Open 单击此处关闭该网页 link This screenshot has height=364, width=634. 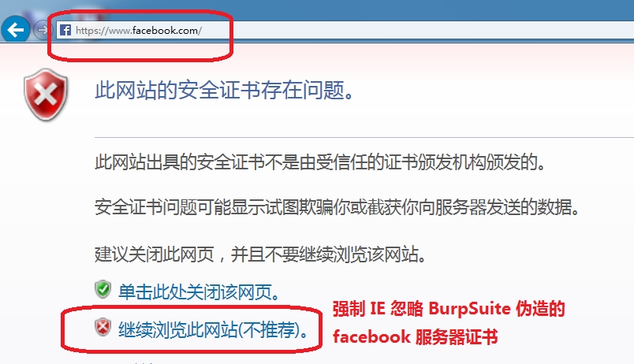pos(199,292)
